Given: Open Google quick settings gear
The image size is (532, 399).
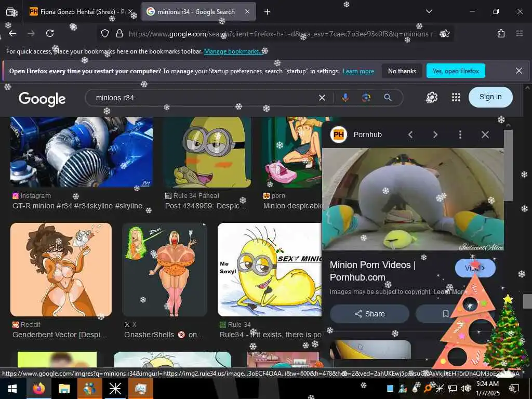Looking at the screenshot, I should pos(432,97).
